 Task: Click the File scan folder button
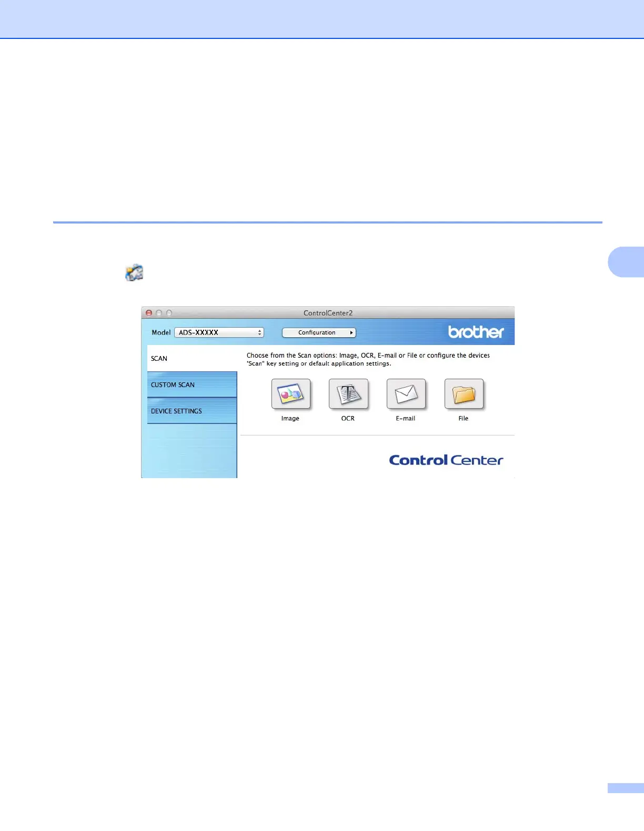[464, 393]
